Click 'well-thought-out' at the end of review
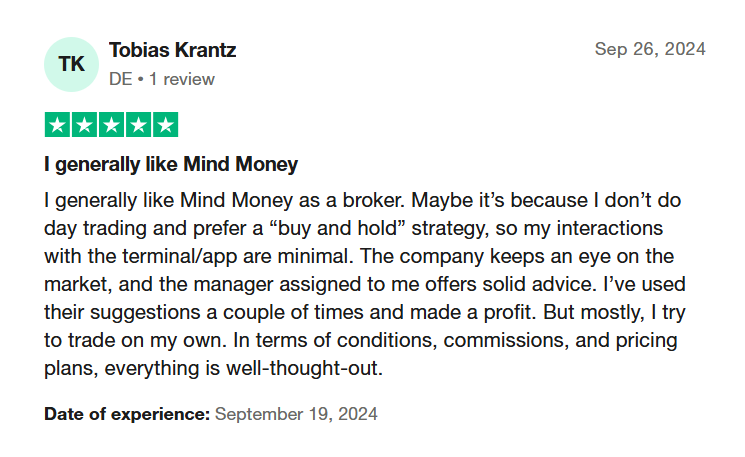 [304, 368]
